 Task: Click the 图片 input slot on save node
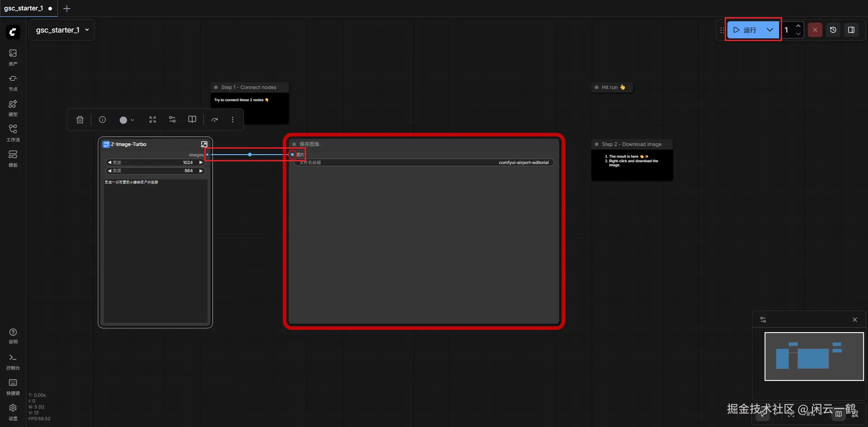tap(292, 155)
